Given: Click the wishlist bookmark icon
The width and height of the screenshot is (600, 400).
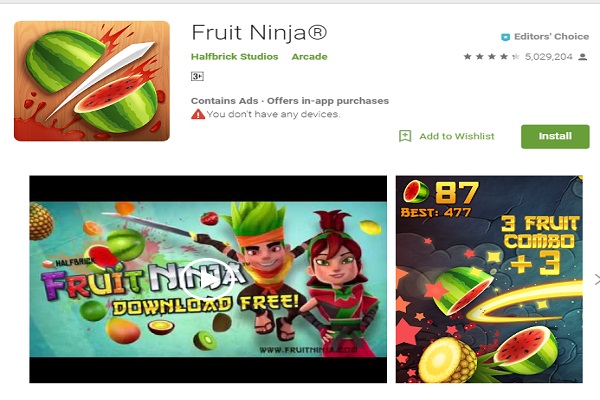Looking at the screenshot, I should point(405,136).
